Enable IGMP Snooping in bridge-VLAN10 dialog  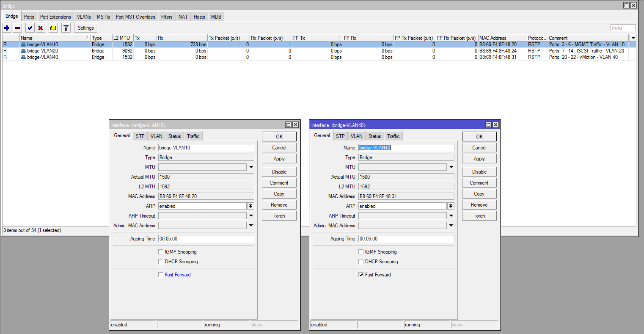click(161, 252)
